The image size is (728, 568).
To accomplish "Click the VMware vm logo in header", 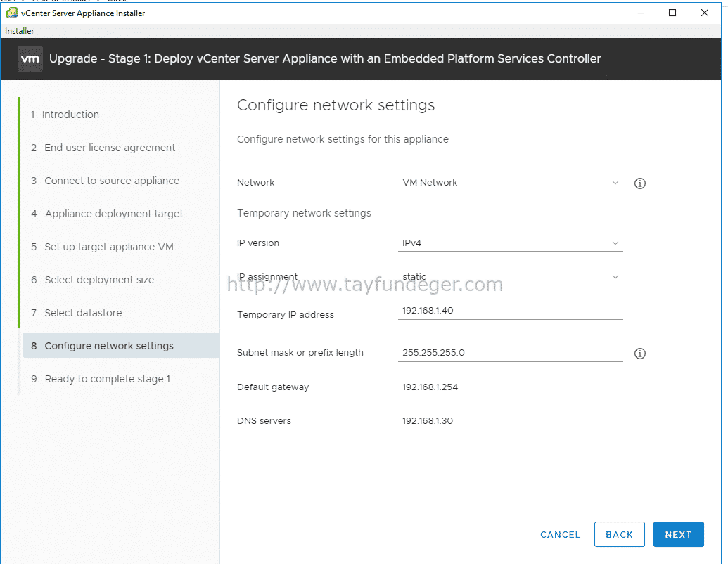I will [x=30, y=59].
